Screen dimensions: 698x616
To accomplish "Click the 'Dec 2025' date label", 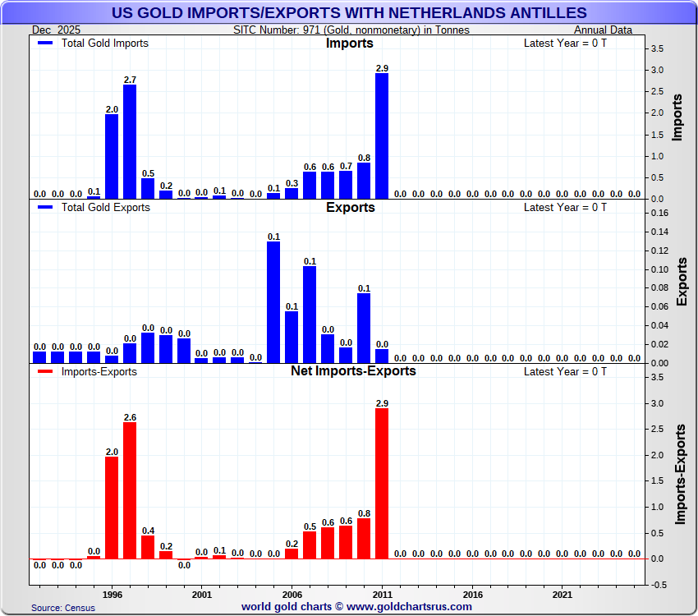I will pyautogui.click(x=56, y=30).
